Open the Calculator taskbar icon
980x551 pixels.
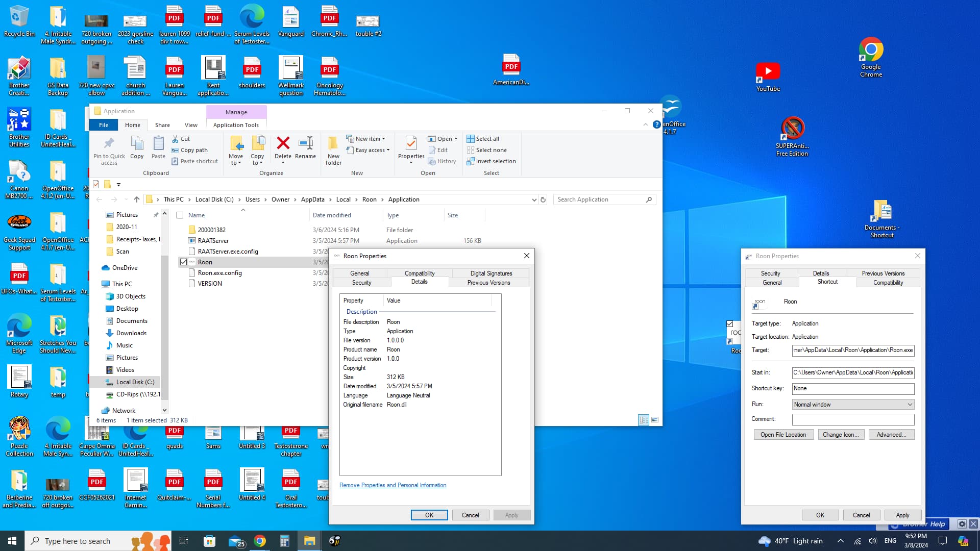coord(284,541)
